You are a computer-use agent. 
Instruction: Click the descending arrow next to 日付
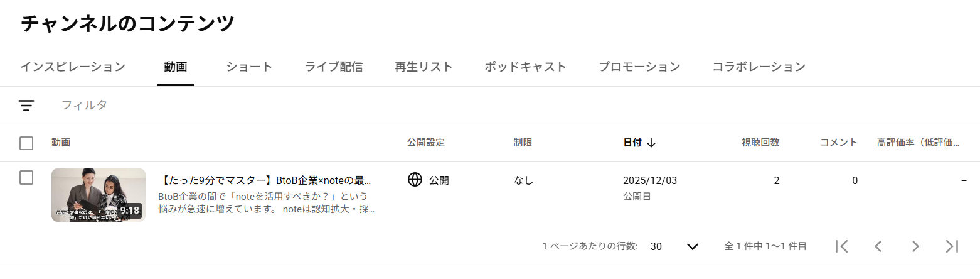tap(651, 143)
